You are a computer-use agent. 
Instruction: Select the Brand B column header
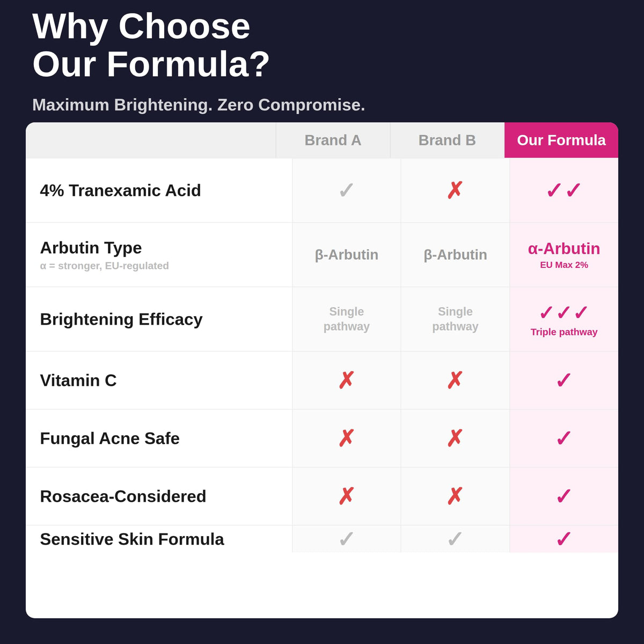click(447, 140)
